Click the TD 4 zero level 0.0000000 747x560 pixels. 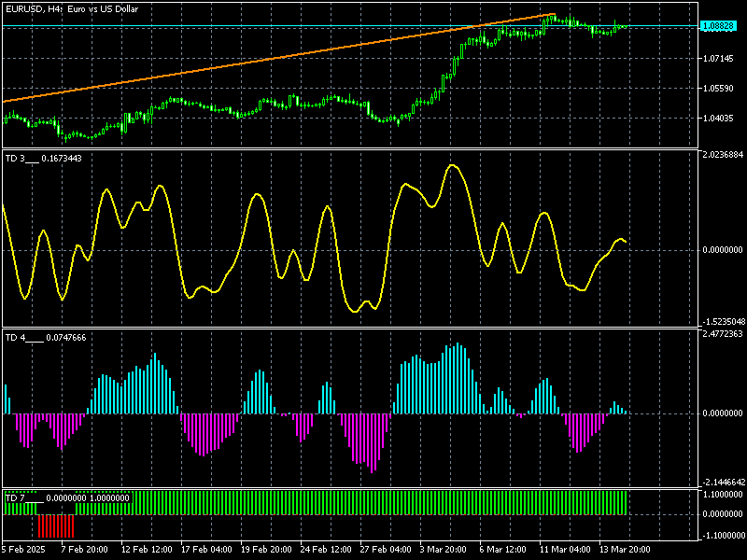click(x=722, y=413)
